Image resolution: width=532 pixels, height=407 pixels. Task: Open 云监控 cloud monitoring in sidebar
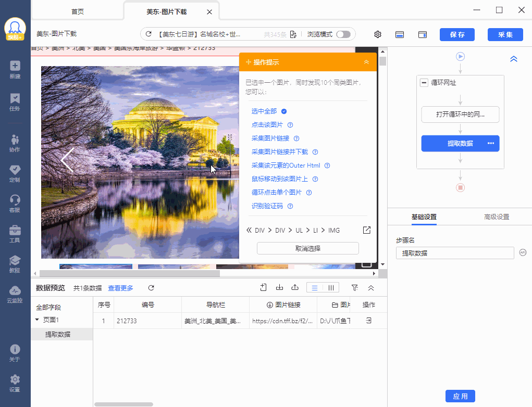tap(15, 294)
